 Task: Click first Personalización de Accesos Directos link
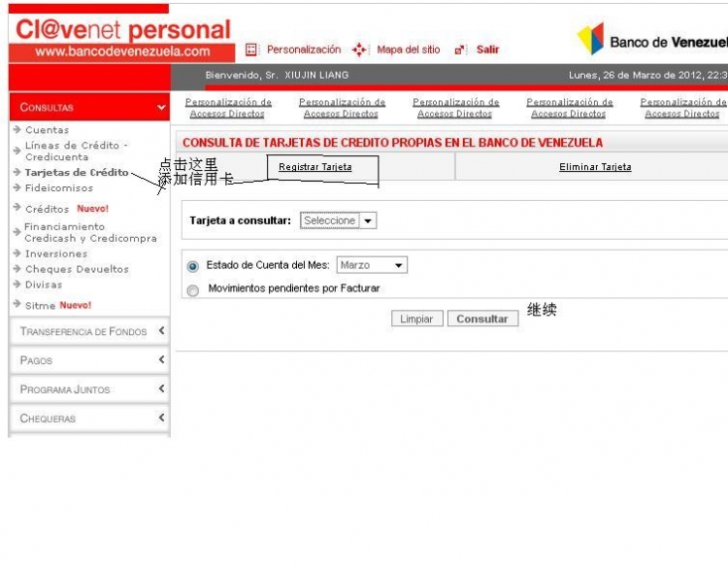[228, 108]
